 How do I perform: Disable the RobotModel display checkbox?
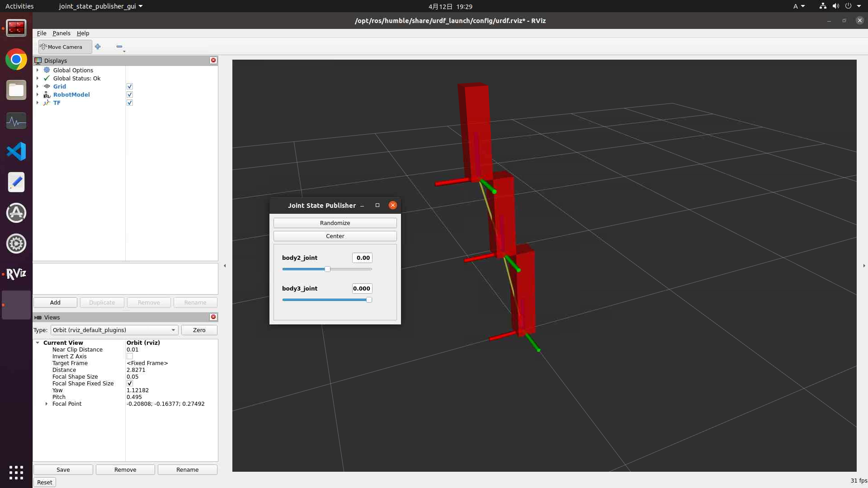point(130,95)
